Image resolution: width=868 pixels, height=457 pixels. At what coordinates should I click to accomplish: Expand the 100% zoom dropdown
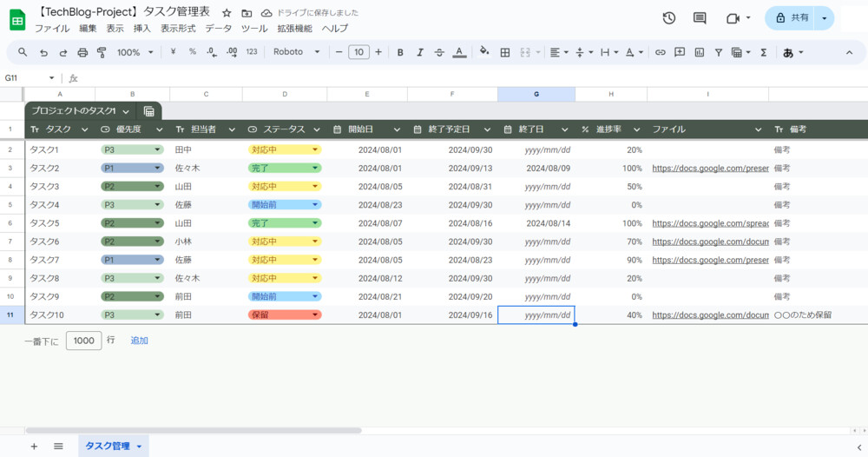pyautogui.click(x=135, y=52)
